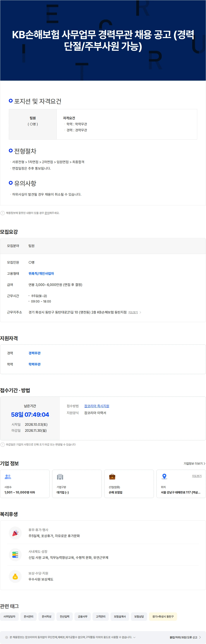Select the 전산입력 tag
The image size is (206, 644).
click(65, 616)
